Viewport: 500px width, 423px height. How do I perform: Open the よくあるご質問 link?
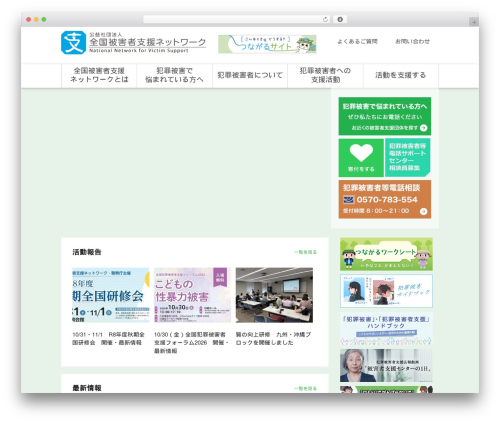click(x=357, y=41)
